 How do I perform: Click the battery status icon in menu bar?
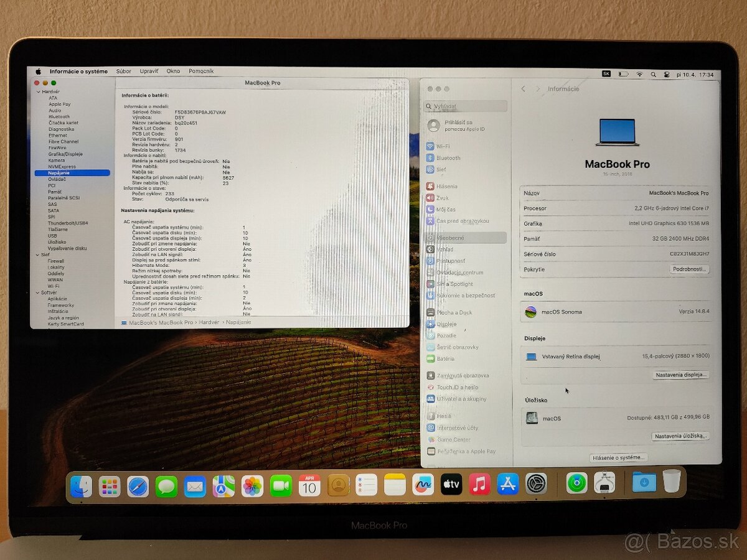pyautogui.click(x=623, y=74)
